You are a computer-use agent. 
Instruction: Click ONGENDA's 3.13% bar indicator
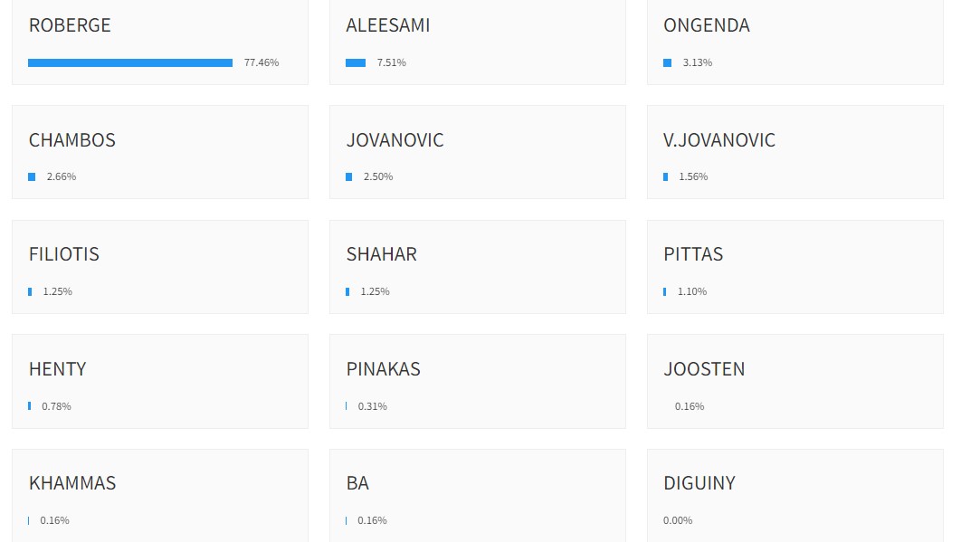pos(668,62)
